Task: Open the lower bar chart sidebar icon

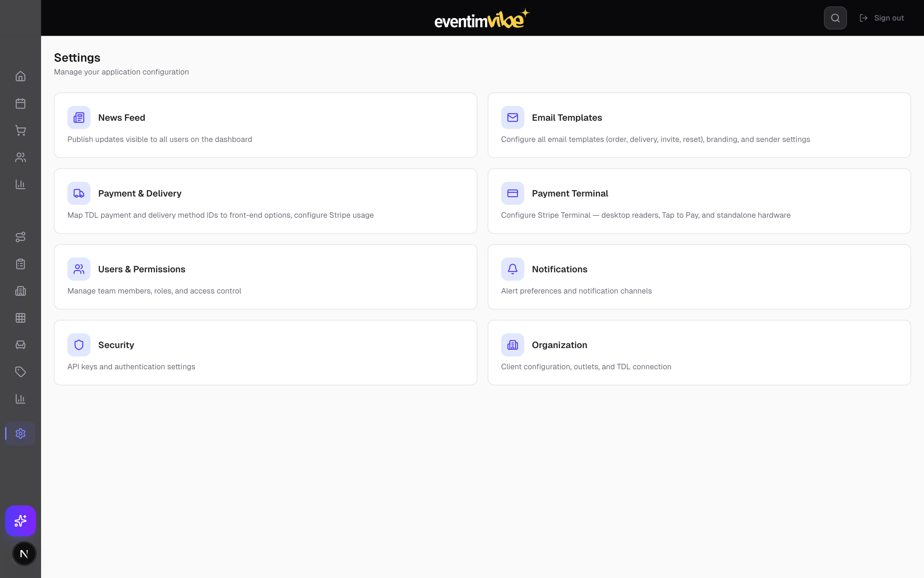Action: click(x=20, y=399)
